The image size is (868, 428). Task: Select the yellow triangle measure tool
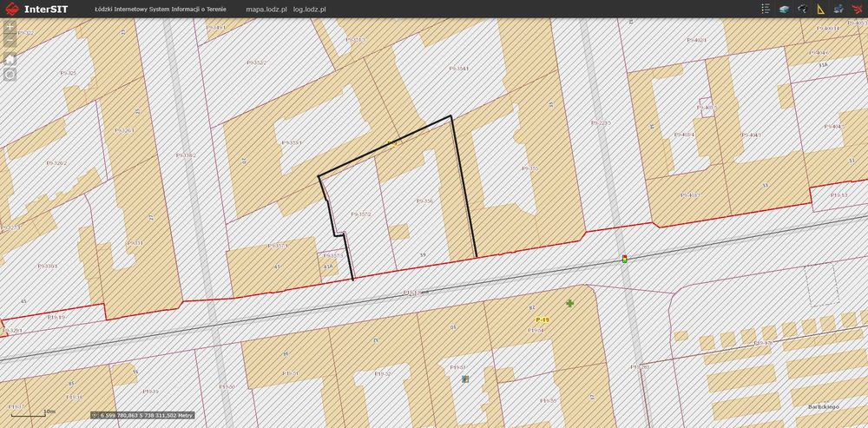820,9
